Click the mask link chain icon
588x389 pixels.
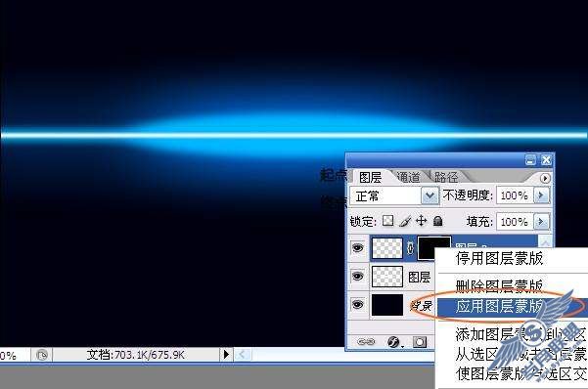[x=410, y=248]
